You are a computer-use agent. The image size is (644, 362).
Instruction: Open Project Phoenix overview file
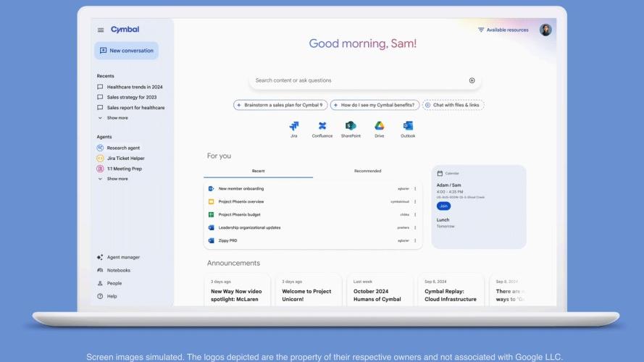(x=241, y=202)
